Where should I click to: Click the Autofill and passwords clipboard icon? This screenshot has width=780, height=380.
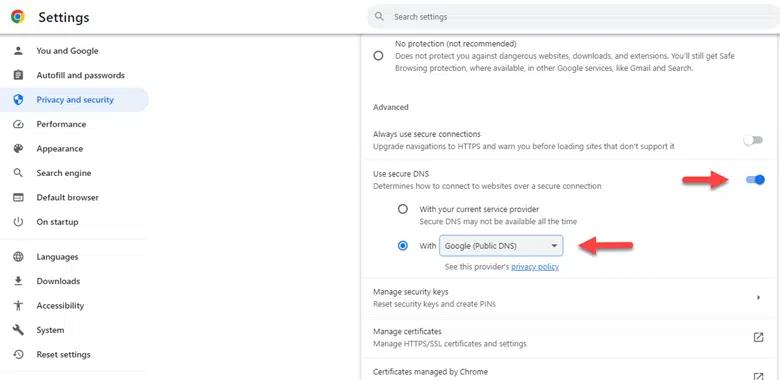(x=18, y=75)
